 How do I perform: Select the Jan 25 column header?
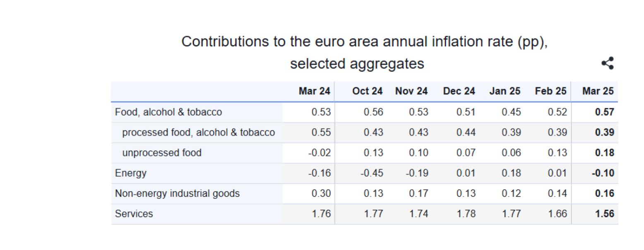tap(505, 91)
